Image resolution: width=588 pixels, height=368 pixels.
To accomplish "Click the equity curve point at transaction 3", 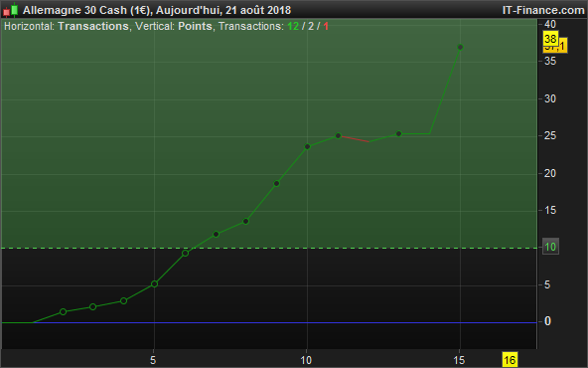I will (x=93, y=307).
